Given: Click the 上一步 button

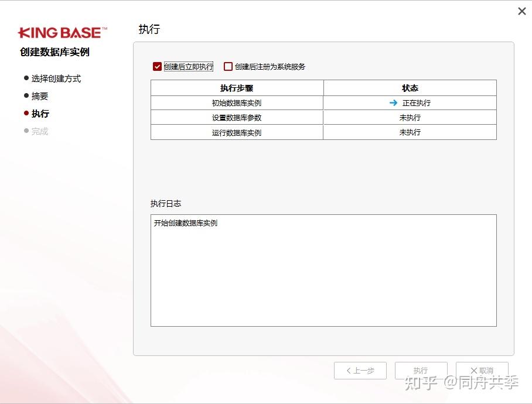Looking at the screenshot, I should pyautogui.click(x=360, y=370).
